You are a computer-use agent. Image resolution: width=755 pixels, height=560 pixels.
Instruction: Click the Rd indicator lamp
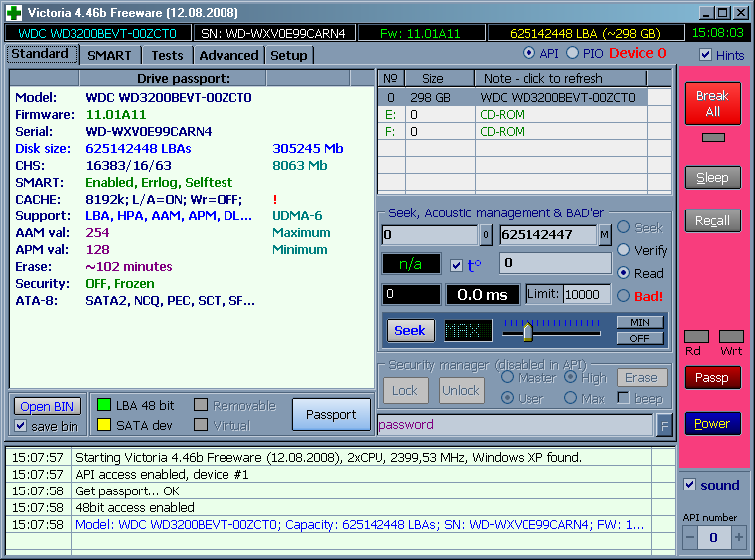(x=696, y=336)
